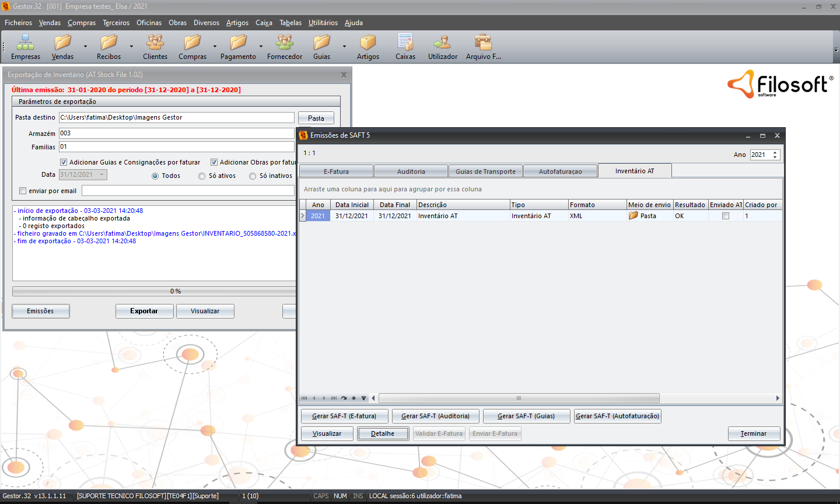Open the Tabelas menu
Viewport: 840px width, 504px height.
pyautogui.click(x=290, y=23)
